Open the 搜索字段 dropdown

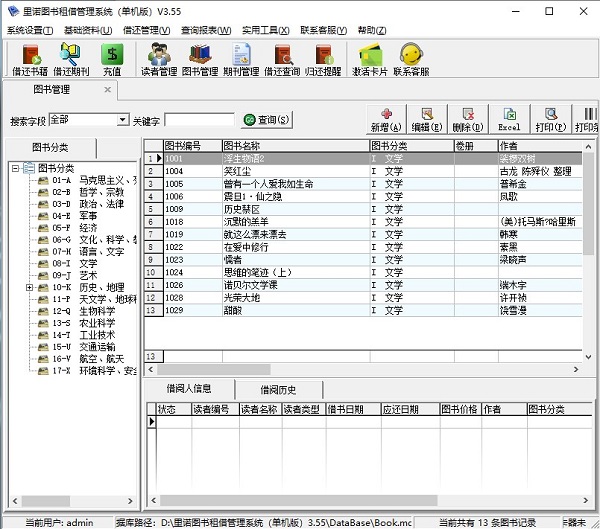[x=122, y=119]
